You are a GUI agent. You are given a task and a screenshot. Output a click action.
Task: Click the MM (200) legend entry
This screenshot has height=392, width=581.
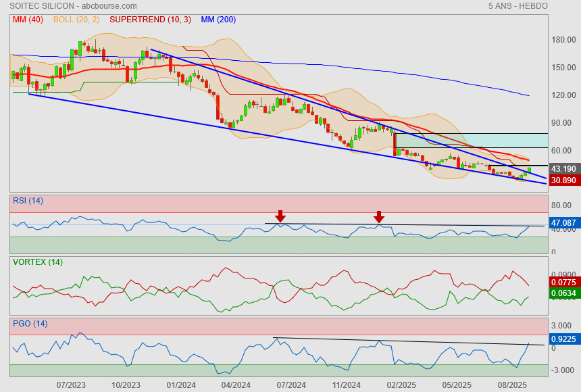(x=218, y=20)
